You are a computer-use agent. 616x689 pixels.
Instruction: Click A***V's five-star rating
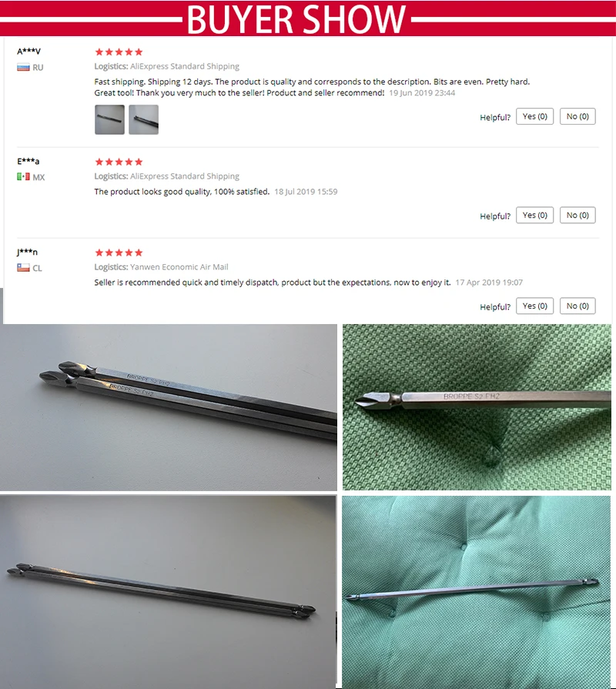(x=119, y=52)
